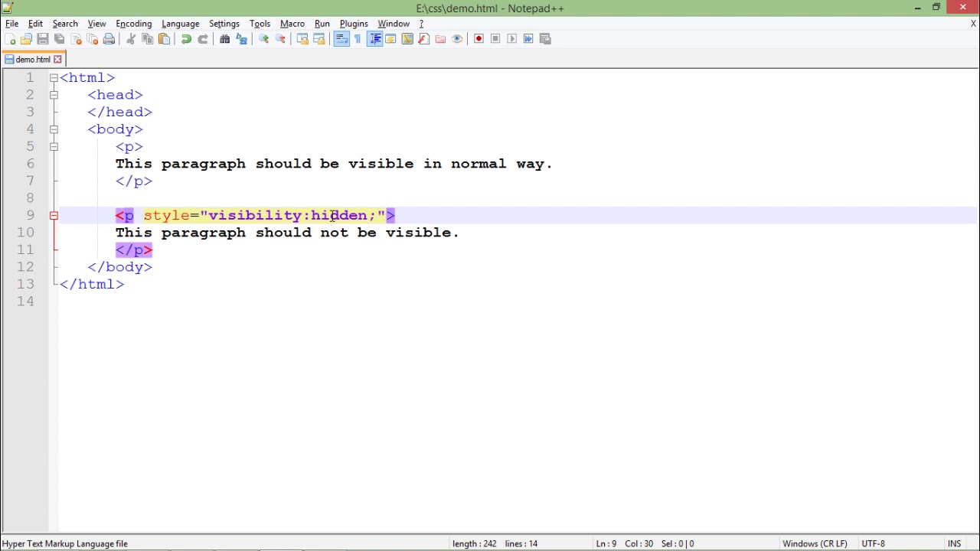Close the demo.html tab
The image size is (980, 551).
coord(57,59)
